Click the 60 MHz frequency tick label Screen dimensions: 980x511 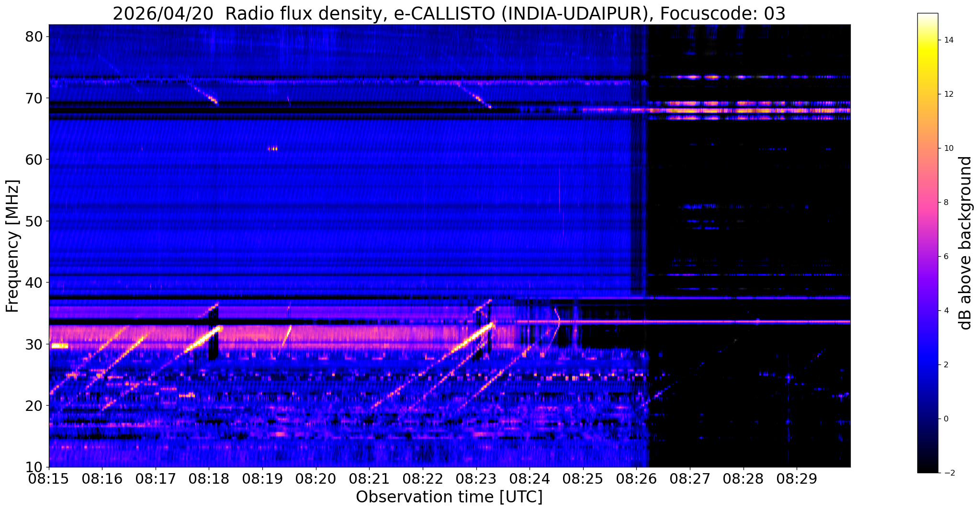pos(34,159)
